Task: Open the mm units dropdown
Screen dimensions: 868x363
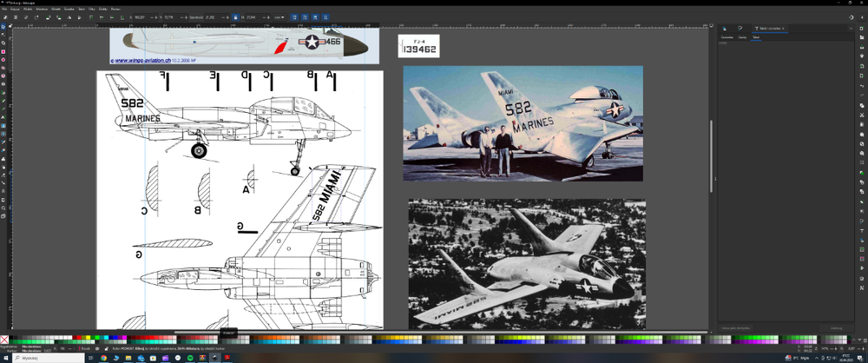Action: click(x=279, y=16)
